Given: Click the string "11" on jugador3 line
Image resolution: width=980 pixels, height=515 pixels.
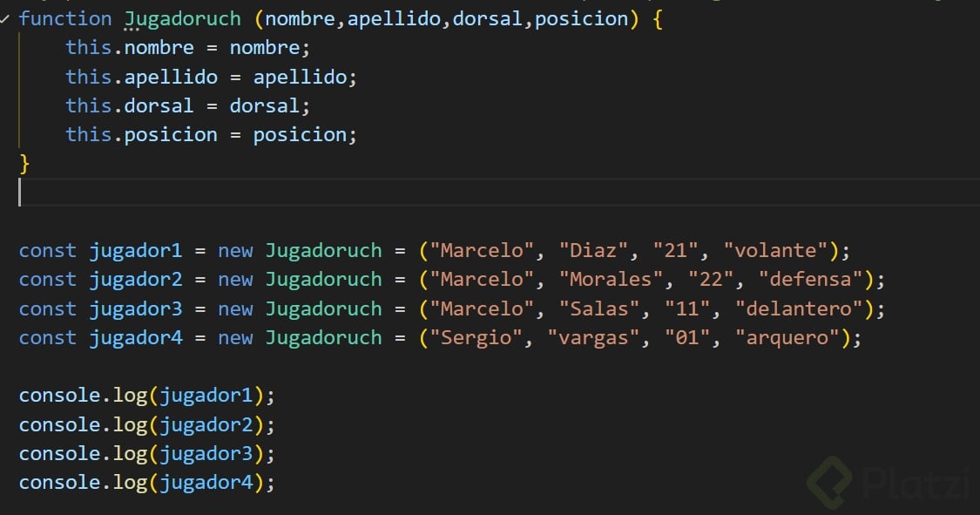Looking at the screenshot, I should pos(687,308).
